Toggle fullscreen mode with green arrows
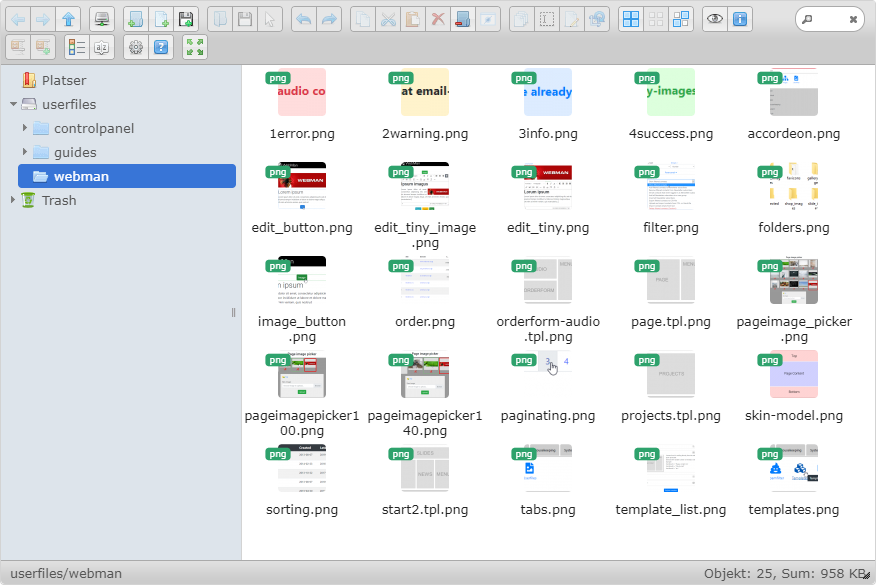 click(x=194, y=47)
